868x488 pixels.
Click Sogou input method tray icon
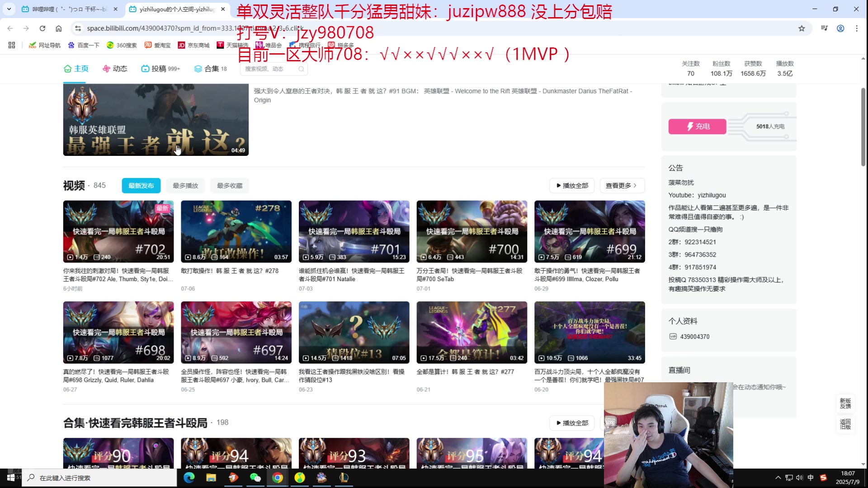823,478
